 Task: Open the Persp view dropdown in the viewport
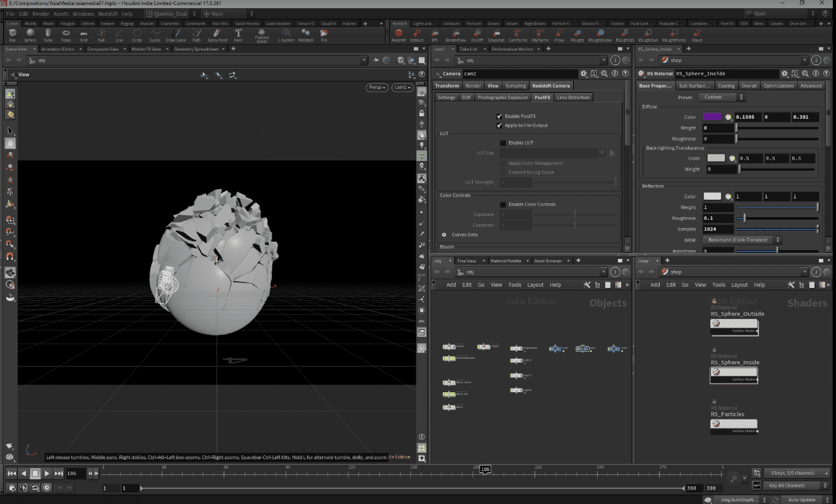pyautogui.click(x=377, y=87)
